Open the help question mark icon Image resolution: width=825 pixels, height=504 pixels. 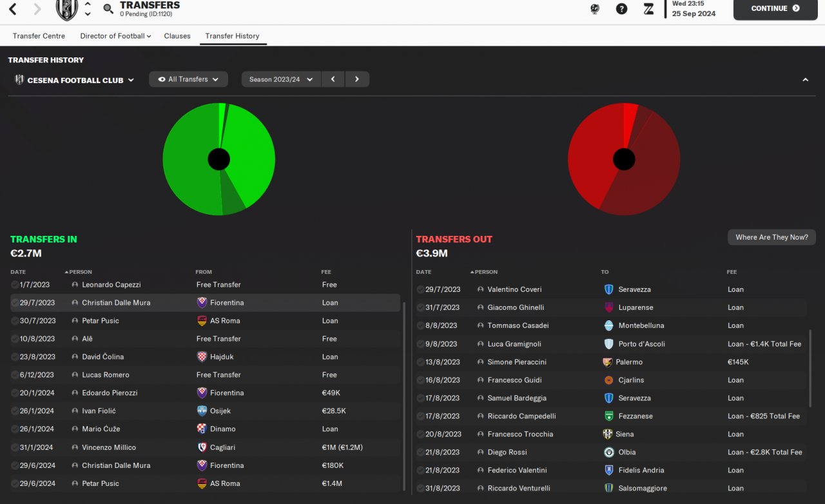click(x=621, y=9)
